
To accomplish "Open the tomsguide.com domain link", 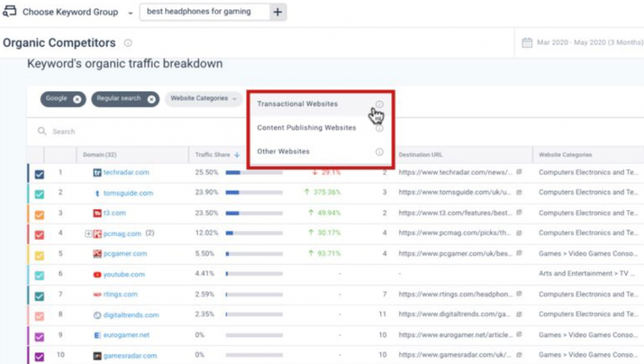I will 128,193.
